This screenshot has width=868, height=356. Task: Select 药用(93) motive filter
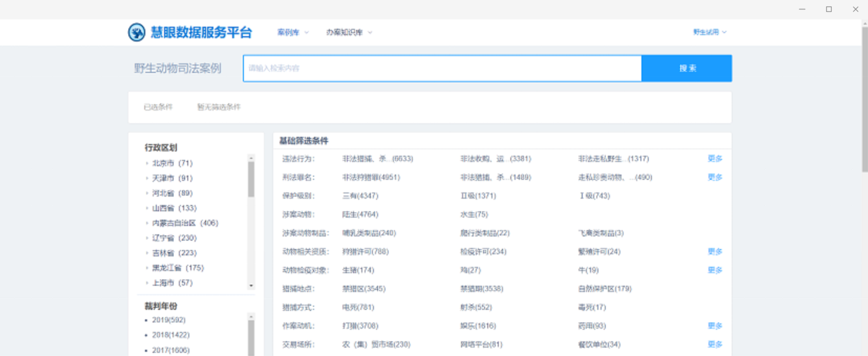tap(592, 326)
